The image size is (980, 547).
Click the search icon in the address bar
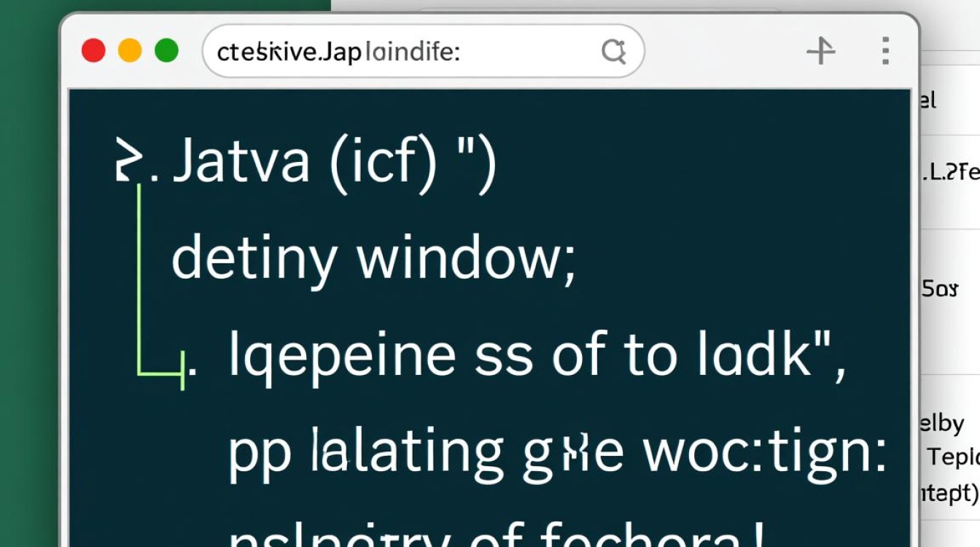coord(613,51)
